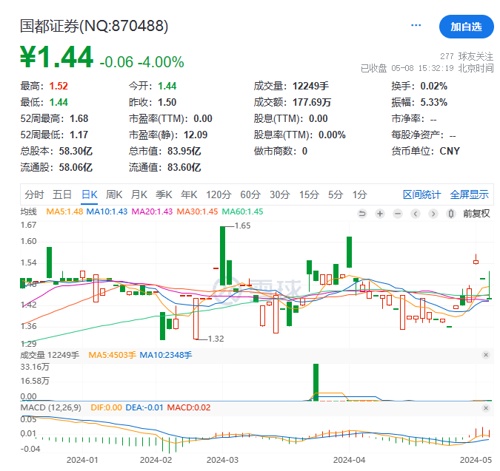Click the MACD DEA:-0.01 label
Image resolution: width=500 pixels, height=471 pixels.
144,408
